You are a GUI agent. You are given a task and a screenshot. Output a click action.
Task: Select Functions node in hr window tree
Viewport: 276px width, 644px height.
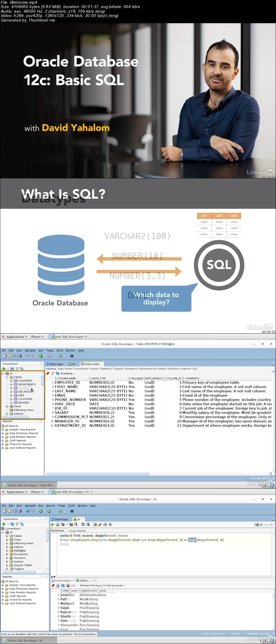click(19, 558)
